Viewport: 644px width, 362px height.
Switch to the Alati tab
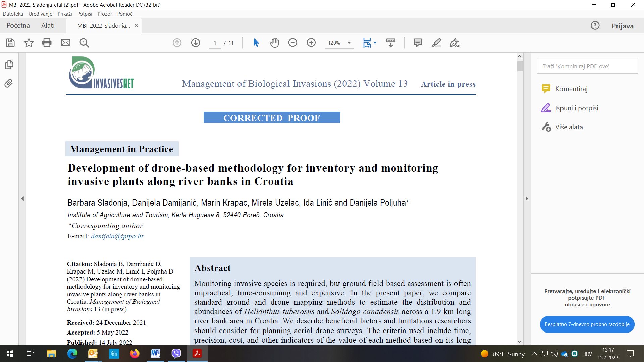pyautogui.click(x=48, y=25)
